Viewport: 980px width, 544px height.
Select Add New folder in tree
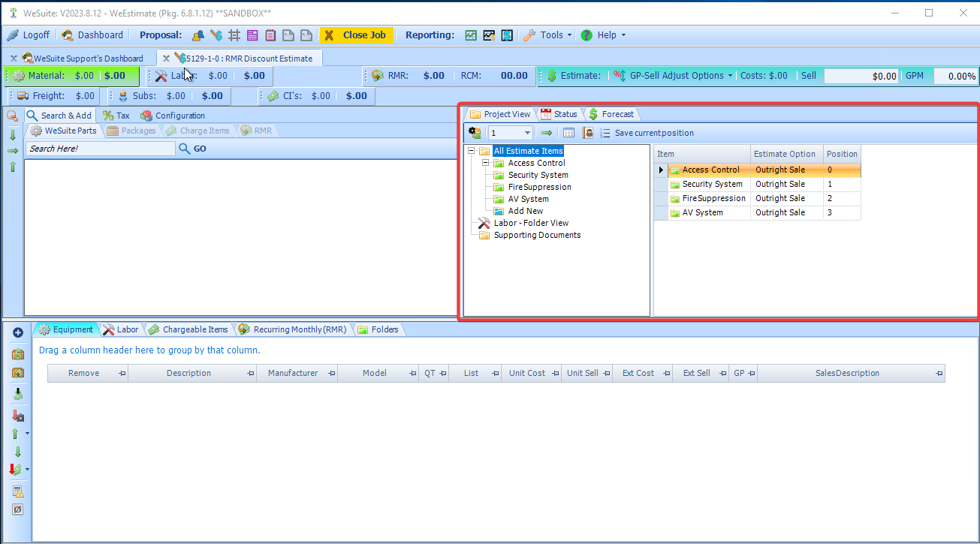pyautogui.click(x=526, y=211)
